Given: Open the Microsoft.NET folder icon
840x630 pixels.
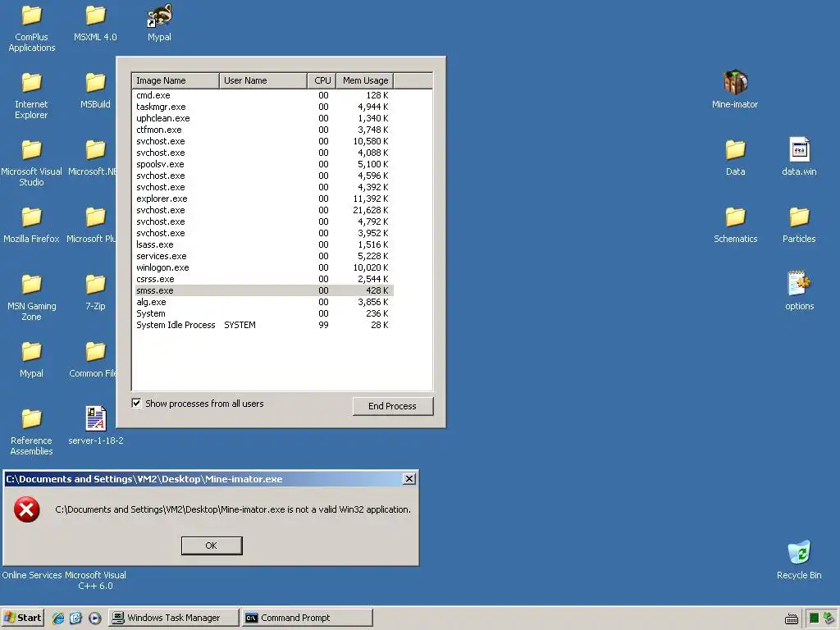Looking at the screenshot, I should point(95,150).
